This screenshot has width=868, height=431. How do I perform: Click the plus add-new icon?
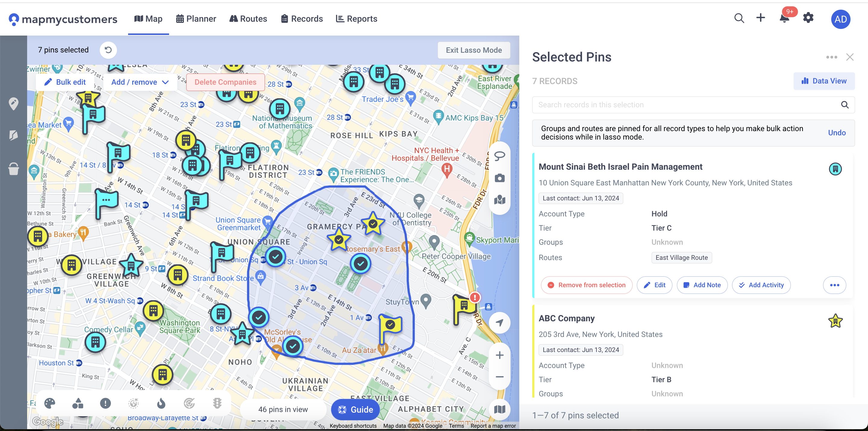point(760,18)
